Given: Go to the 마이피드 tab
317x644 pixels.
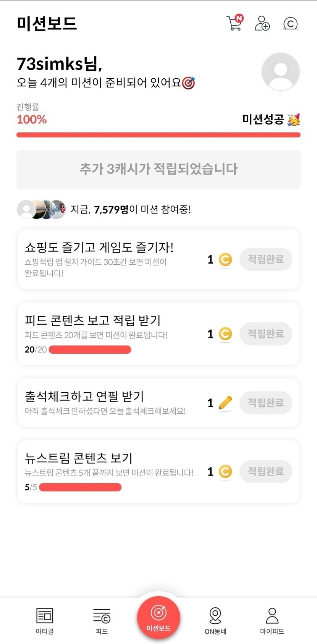Looking at the screenshot, I should click(x=272, y=620).
